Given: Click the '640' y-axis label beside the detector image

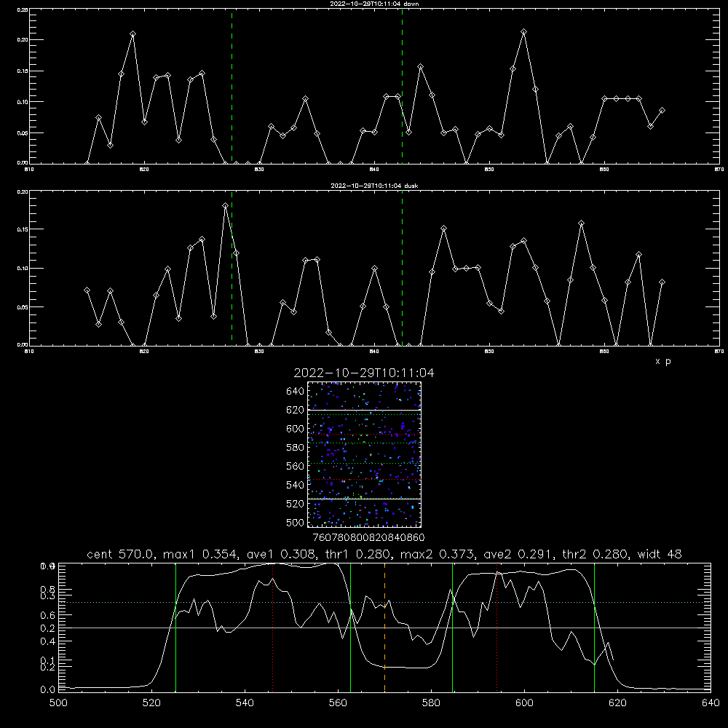Looking at the screenshot, I should coord(296,391).
